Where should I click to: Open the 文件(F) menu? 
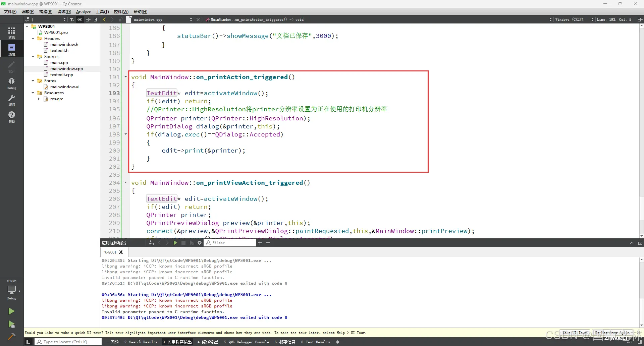[x=10, y=12]
